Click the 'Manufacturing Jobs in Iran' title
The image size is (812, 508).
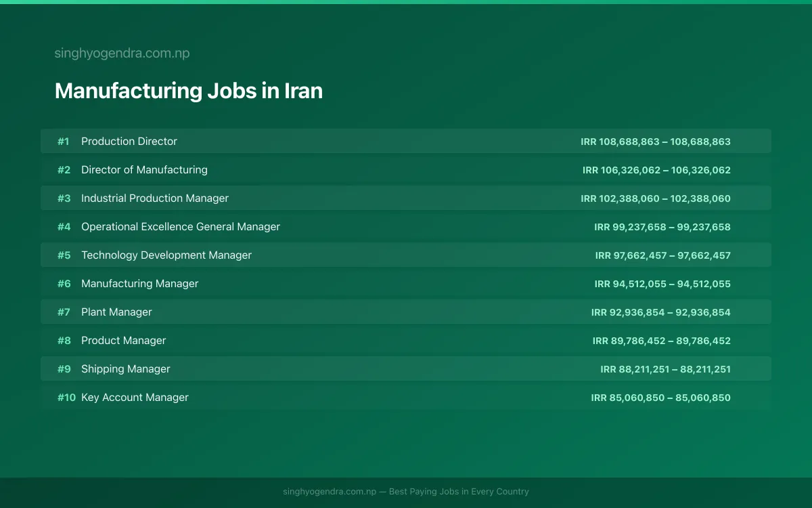coord(189,91)
